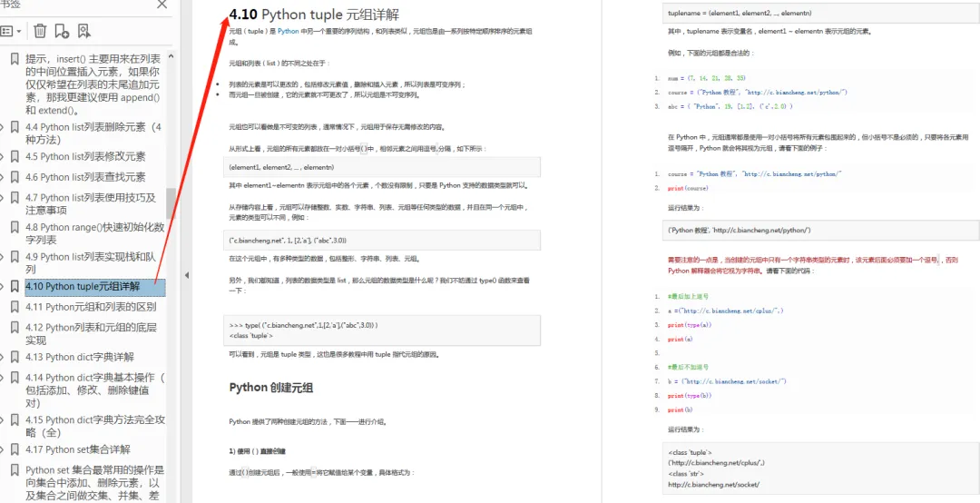Click the delete bookmark trash icon
The height and width of the screenshot is (503, 980).
click(x=40, y=31)
